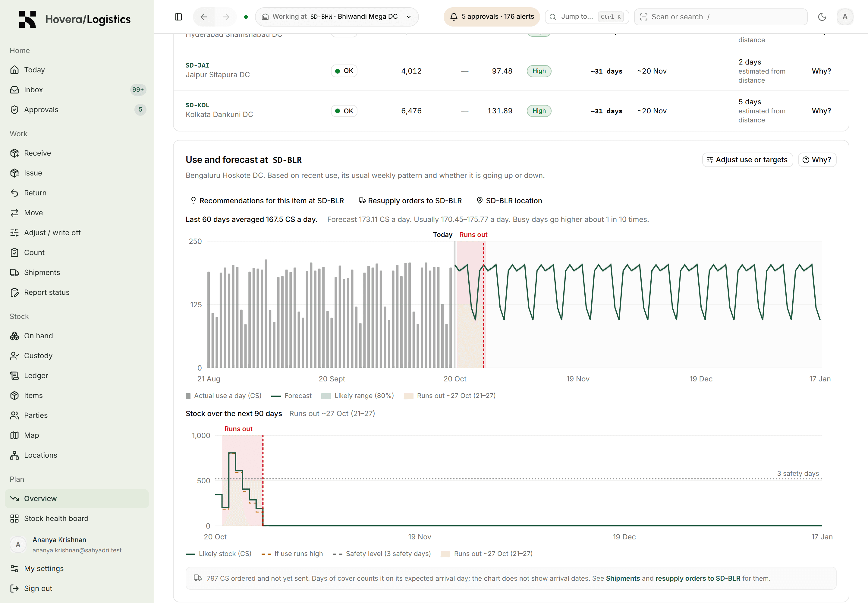Toggle the sidebar panel icon
Image resolution: width=868 pixels, height=603 pixels.
[178, 17]
